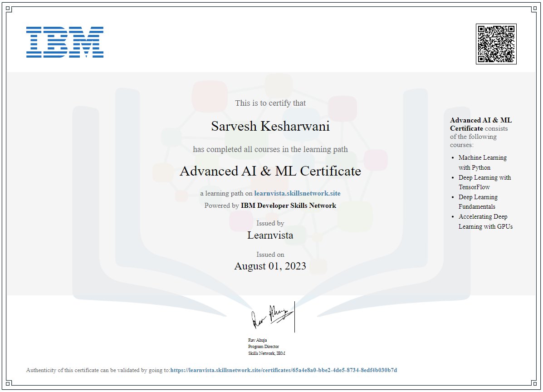Open the learnvista.skillsnetwork.site link
543x392 pixels.
(x=297, y=193)
